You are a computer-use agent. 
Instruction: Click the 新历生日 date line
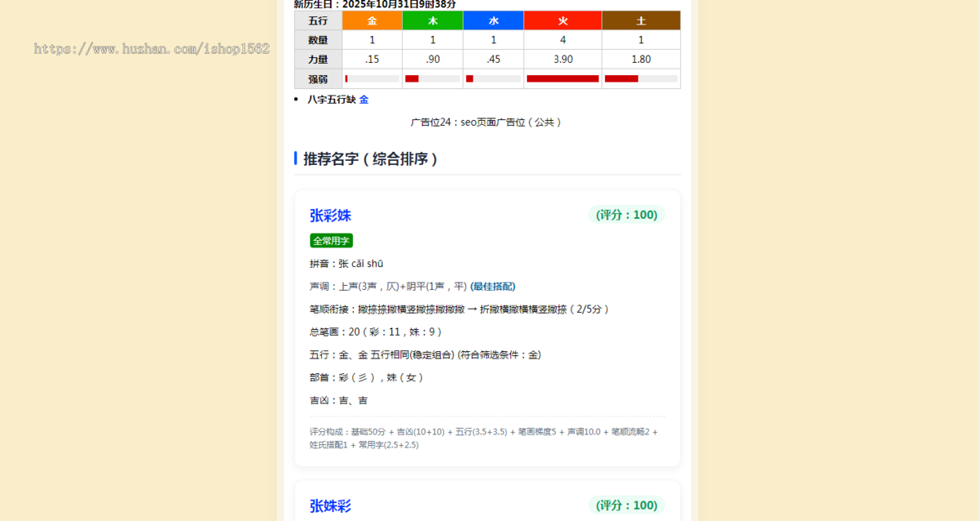(375, 4)
